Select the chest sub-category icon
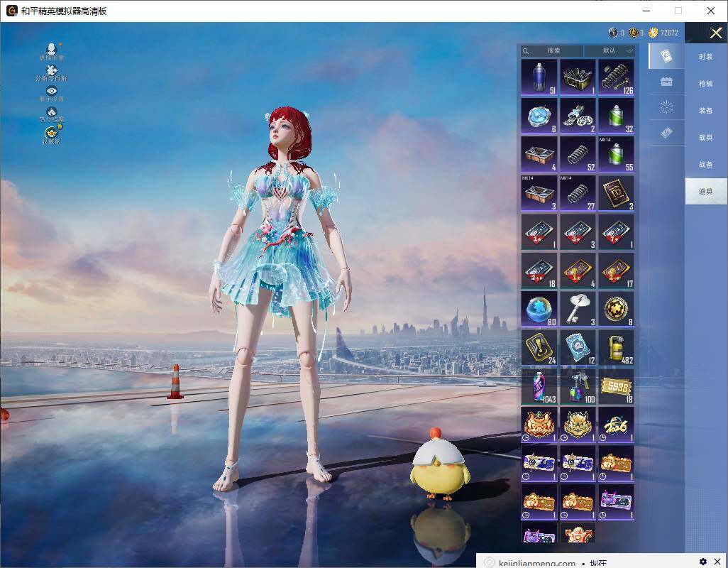The width and height of the screenshot is (728, 568). [x=666, y=82]
